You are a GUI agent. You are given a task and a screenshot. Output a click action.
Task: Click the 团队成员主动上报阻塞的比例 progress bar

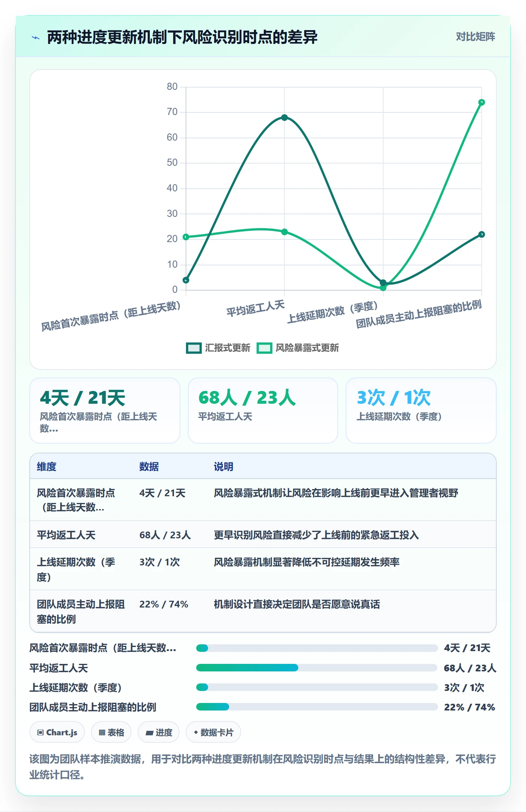pos(317,707)
